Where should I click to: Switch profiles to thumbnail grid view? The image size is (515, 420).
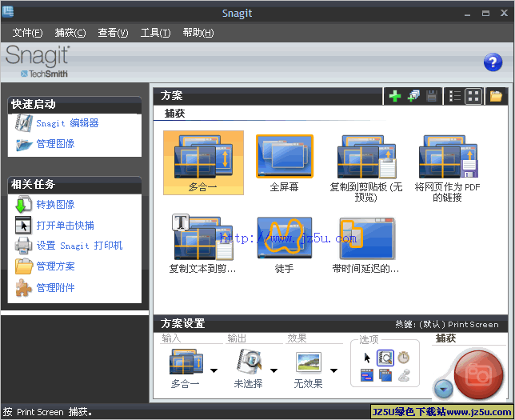click(x=473, y=96)
